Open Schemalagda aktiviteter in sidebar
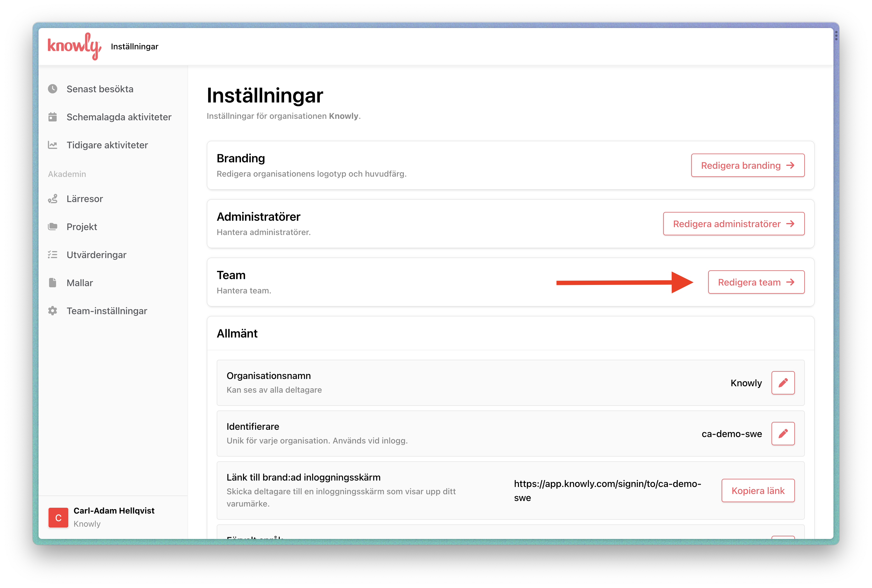The height and width of the screenshot is (588, 872). pyautogui.click(x=119, y=117)
